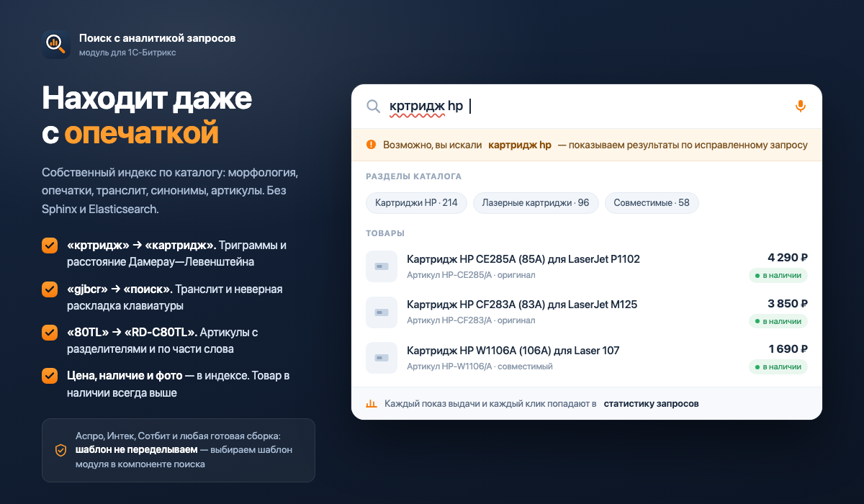Click the shield icon in template note box

pyautogui.click(x=61, y=450)
